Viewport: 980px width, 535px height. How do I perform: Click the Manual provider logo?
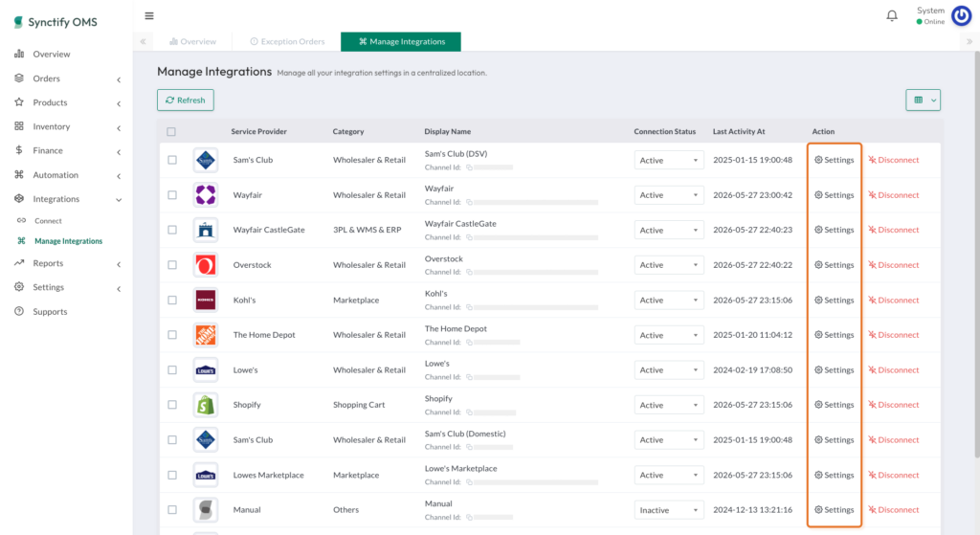pos(206,510)
